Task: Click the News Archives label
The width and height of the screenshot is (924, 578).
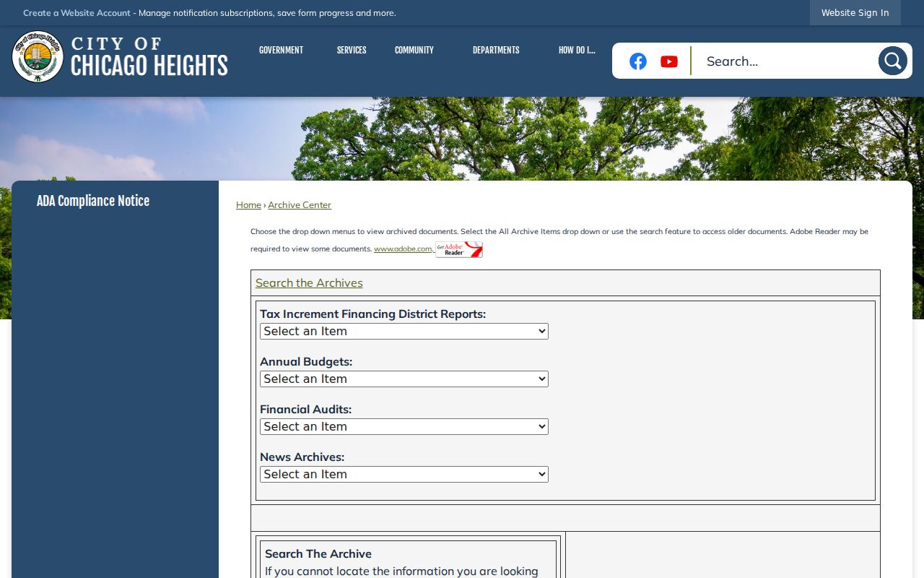Action: (302, 457)
